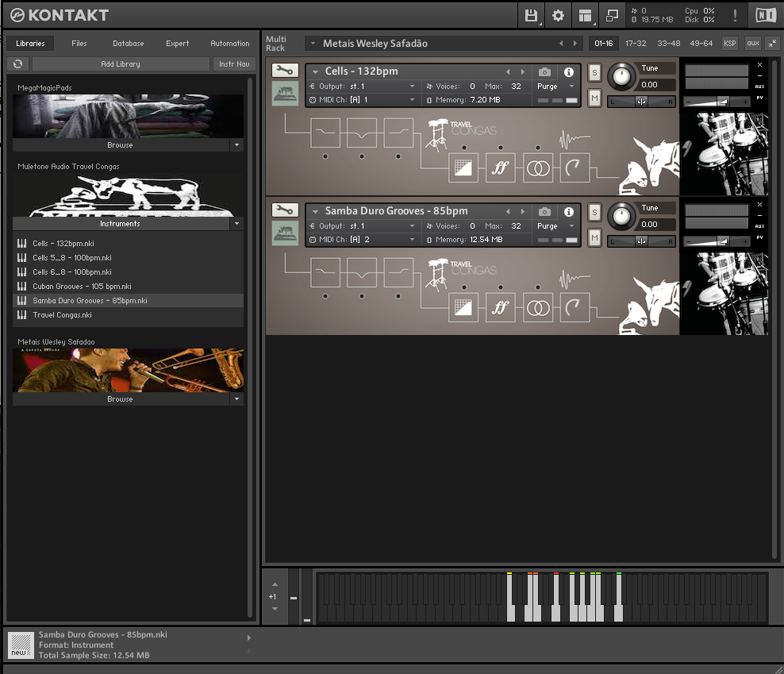Open the Expert tab
This screenshot has height=674, width=784.
178,44
